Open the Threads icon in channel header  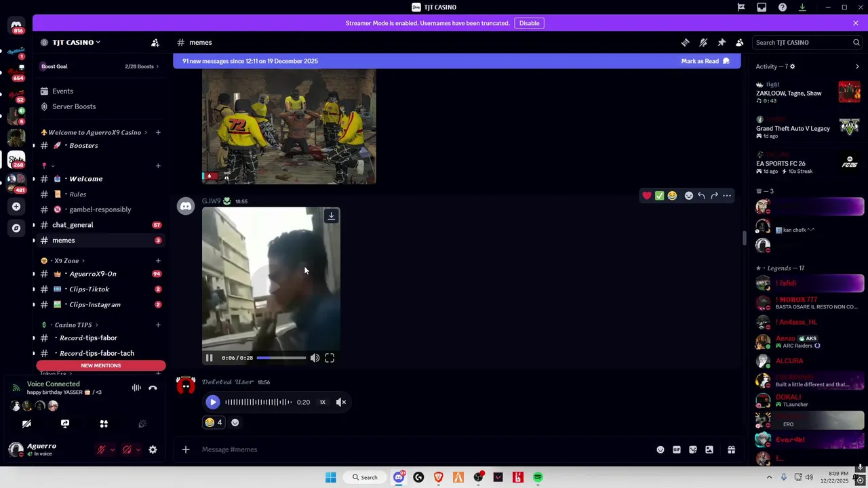pyautogui.click(x=685, y=42)
